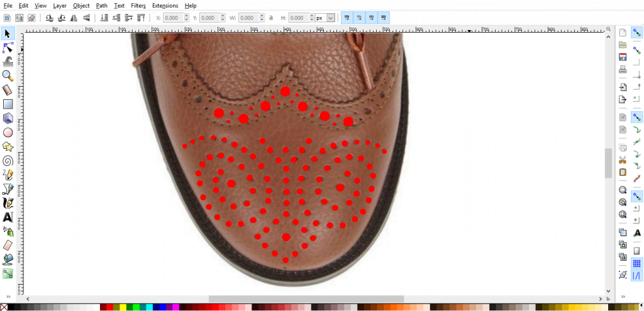Toggle snap to text baseline
644x311 pixels.
coord(637,232)
